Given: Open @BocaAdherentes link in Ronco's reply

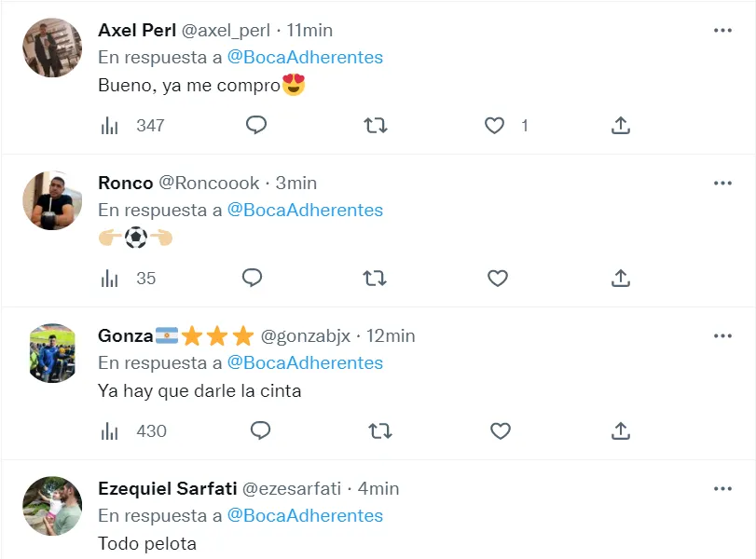Looking at the screenshot, I should (305, 210).
